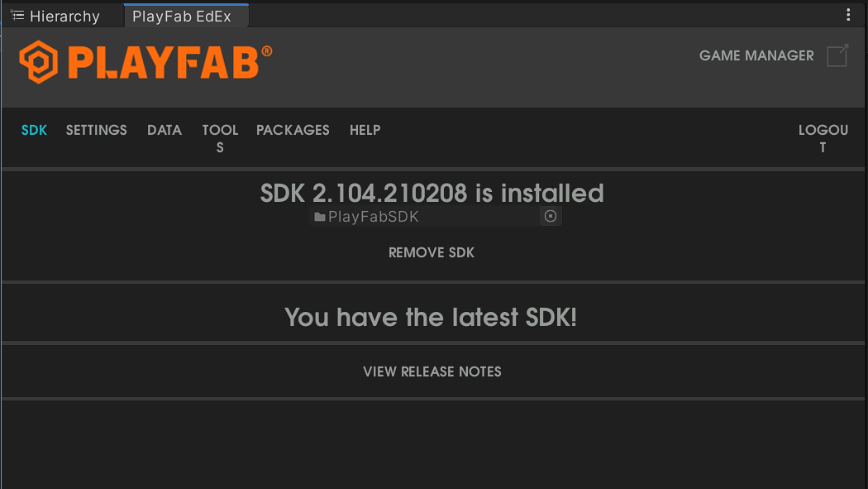Switch to the Hierarchy tab

56,16
